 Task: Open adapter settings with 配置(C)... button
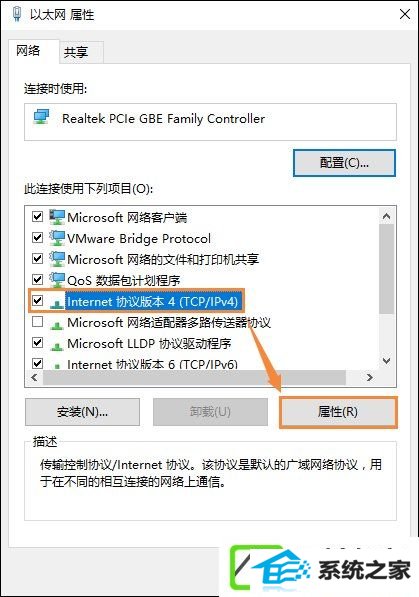[344, 163]
